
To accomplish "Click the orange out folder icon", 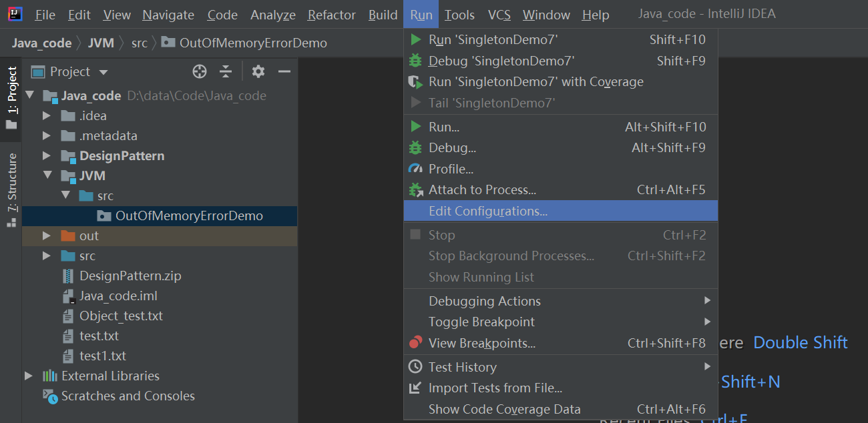I will 68,236.
